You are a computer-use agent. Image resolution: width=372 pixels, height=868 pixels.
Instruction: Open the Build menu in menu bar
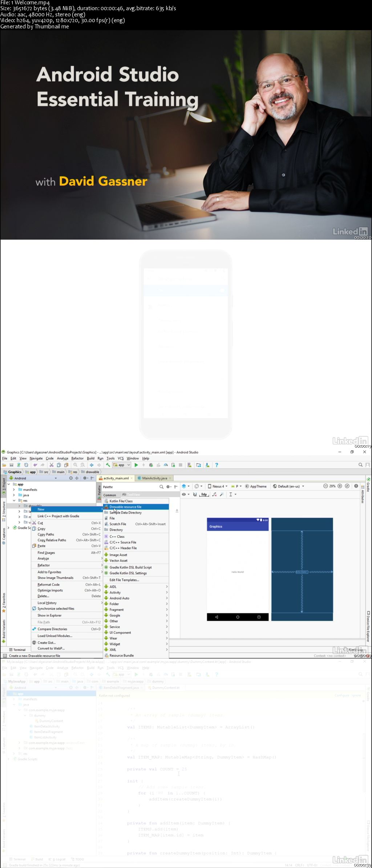pos(91,458)
